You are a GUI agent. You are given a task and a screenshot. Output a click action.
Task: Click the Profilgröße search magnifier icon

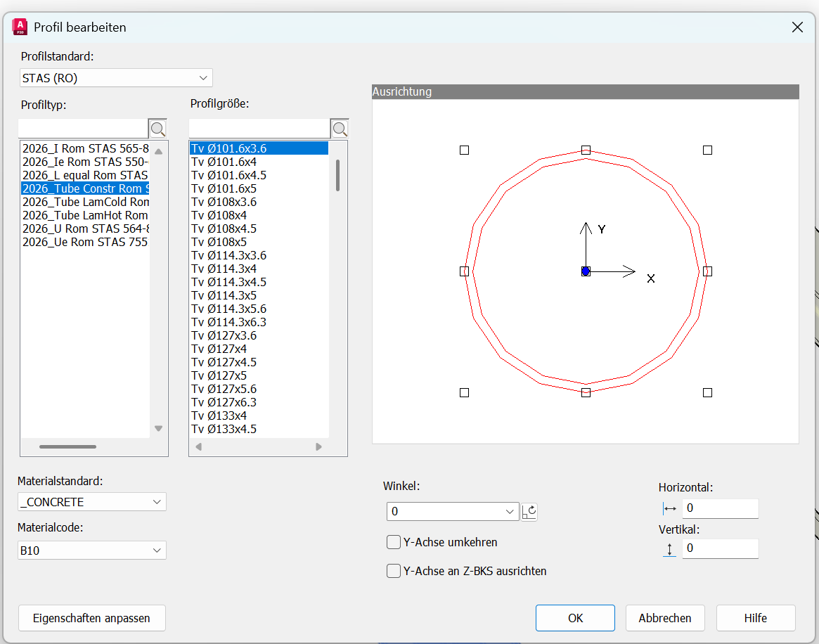340,129
